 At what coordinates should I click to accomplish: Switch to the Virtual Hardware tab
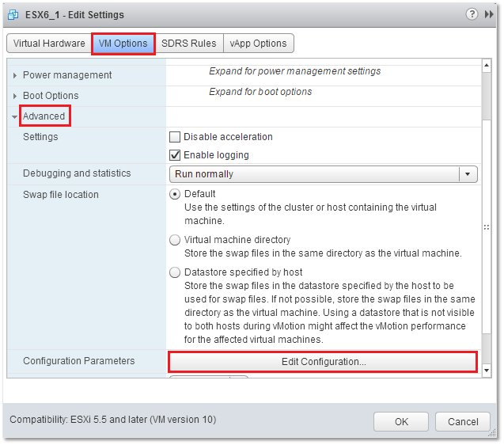point(49,43)
